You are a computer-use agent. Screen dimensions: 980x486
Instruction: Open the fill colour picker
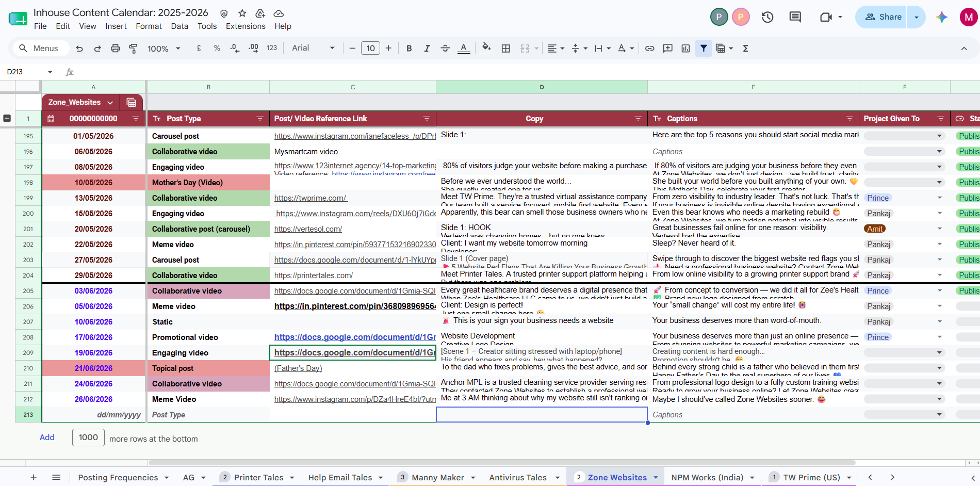tap(486, 48)
